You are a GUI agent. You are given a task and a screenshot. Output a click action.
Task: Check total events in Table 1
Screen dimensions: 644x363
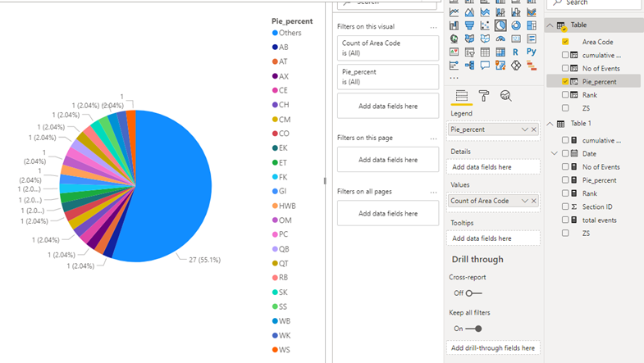(x=565, y=220)
